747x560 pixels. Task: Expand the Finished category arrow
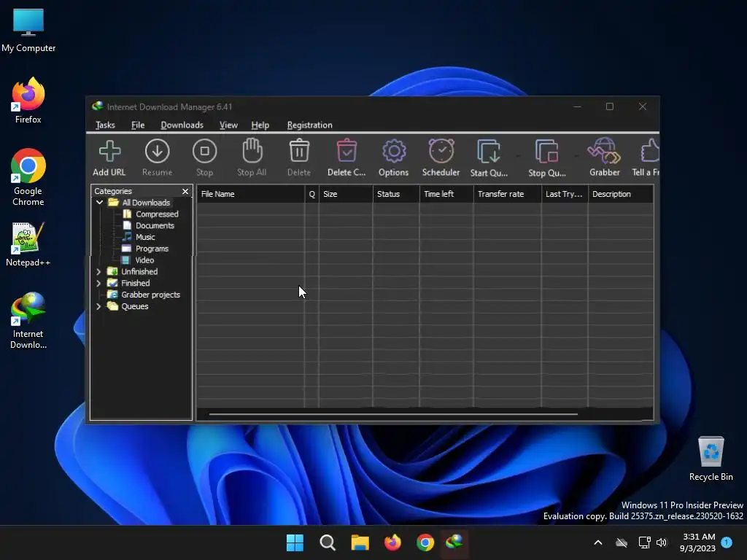click(98, 283)
